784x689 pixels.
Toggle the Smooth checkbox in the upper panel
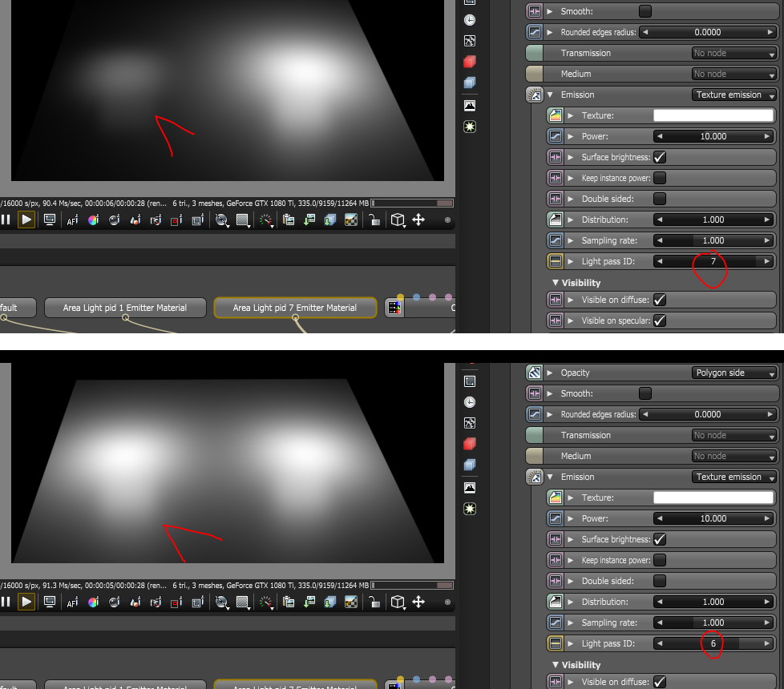(x=645, y=11)
